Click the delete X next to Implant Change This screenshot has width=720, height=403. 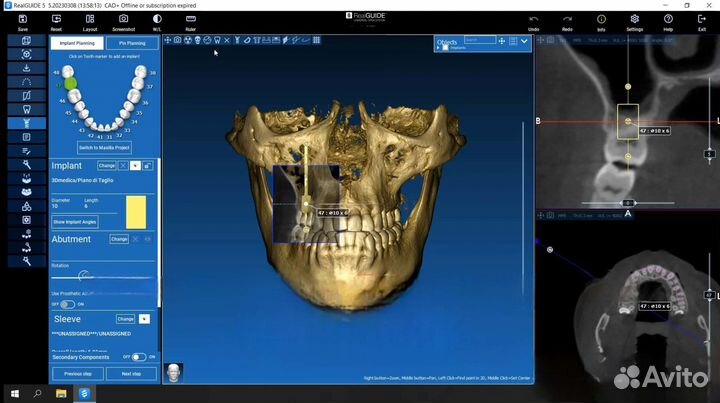[x=123, y=166]
